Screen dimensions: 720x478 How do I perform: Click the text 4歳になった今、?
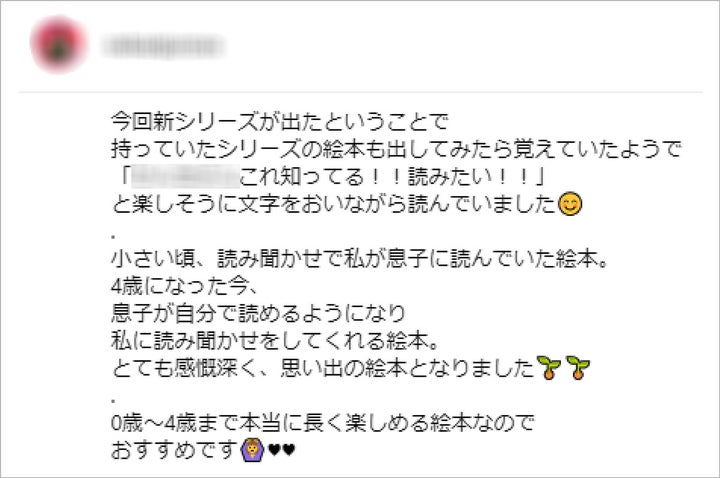point(184,286)
